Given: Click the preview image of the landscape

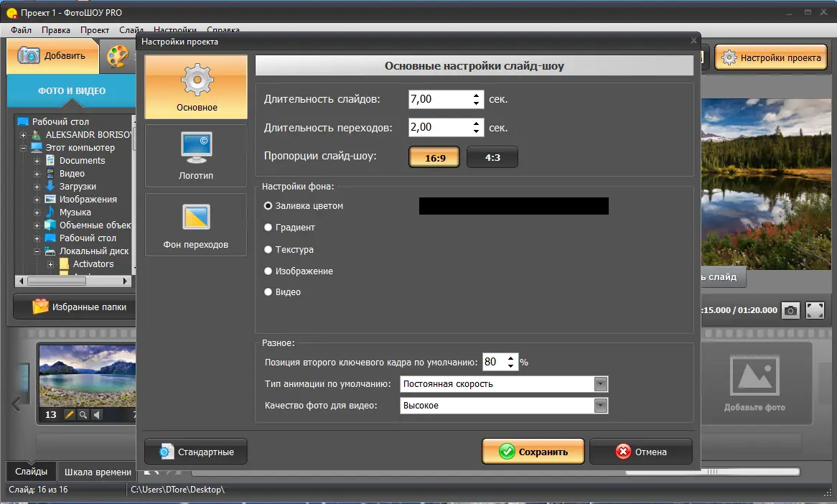Looking at the screenshot, I should pyautogui.click(x=765, y=184).
